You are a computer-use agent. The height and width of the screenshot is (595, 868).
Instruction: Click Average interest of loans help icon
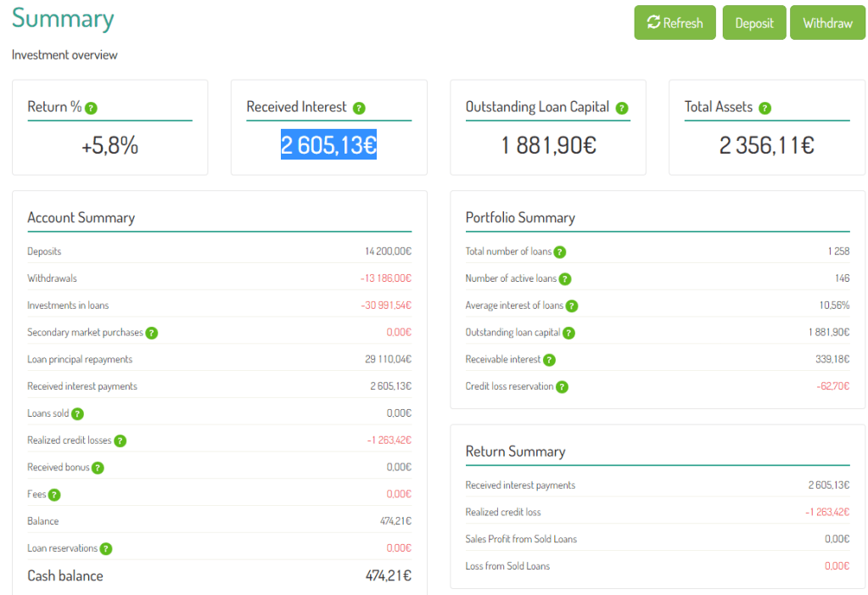[x=572, y=306]
